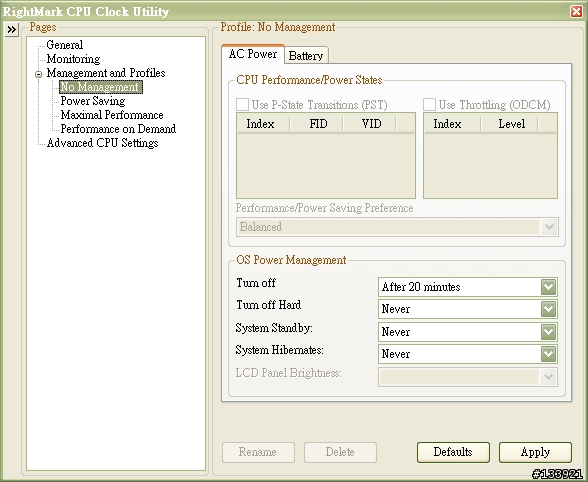This screenshot has height=482, width=588.
Task: Click the Delete button
Action: [x=340, y=452]
